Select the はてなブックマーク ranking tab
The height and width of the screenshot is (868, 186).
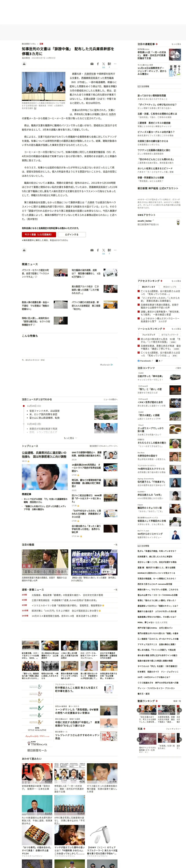click(170, 335)
